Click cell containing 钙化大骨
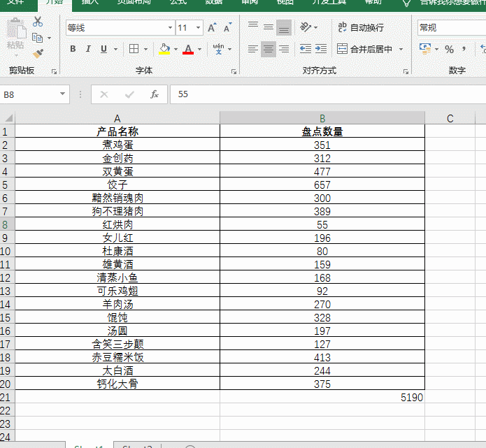 pos(117,384)
